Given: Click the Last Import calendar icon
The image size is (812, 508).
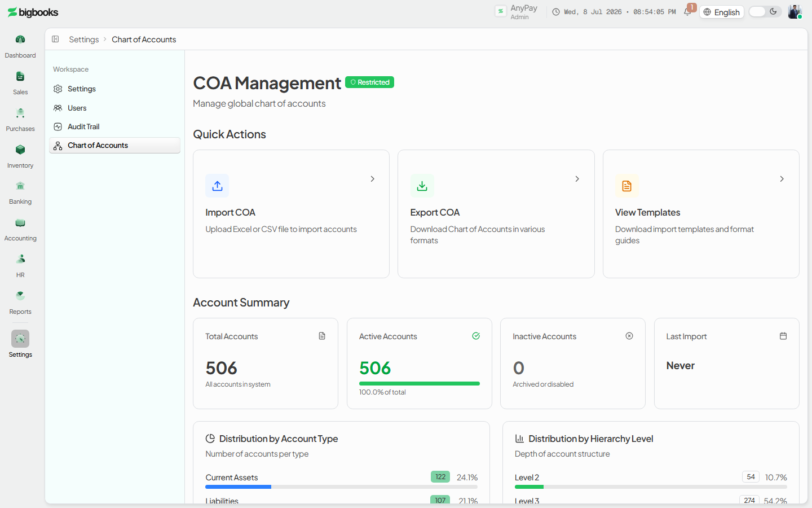Looking at the screenshot, I should pyautogui.click(x=783, y=336).
